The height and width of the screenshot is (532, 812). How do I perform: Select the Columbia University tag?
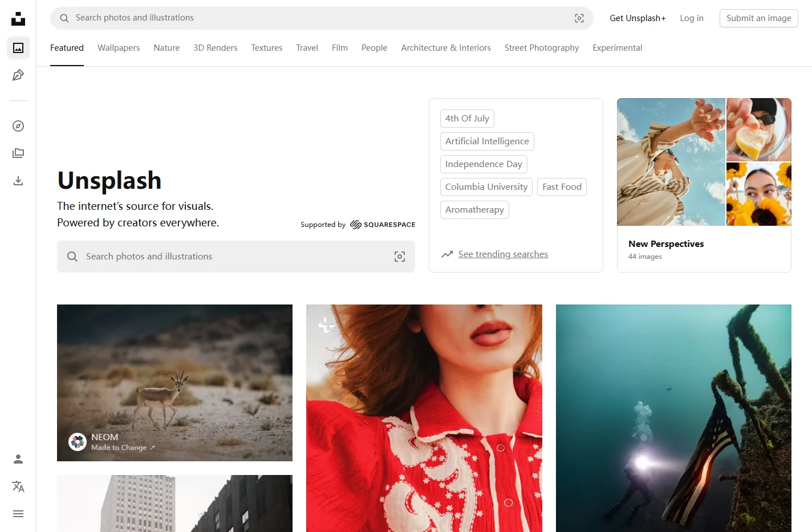pyautogui.click(x=486, y=187)
